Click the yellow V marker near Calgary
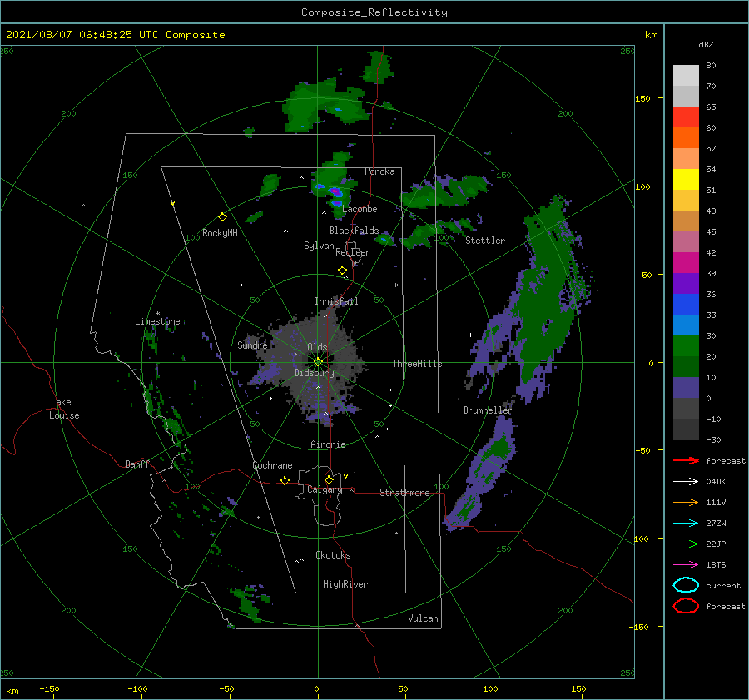This screenshot has height=700, width=749. [346, 476]
